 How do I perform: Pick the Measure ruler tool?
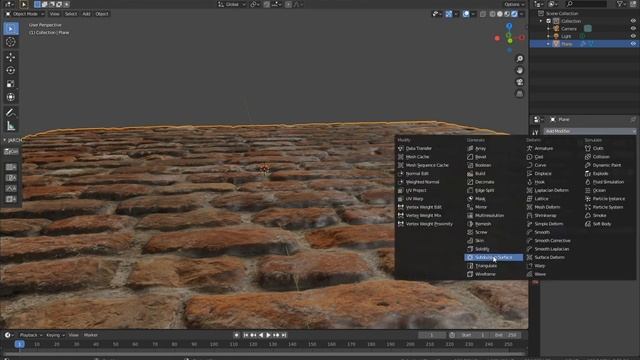click(11, 126)
